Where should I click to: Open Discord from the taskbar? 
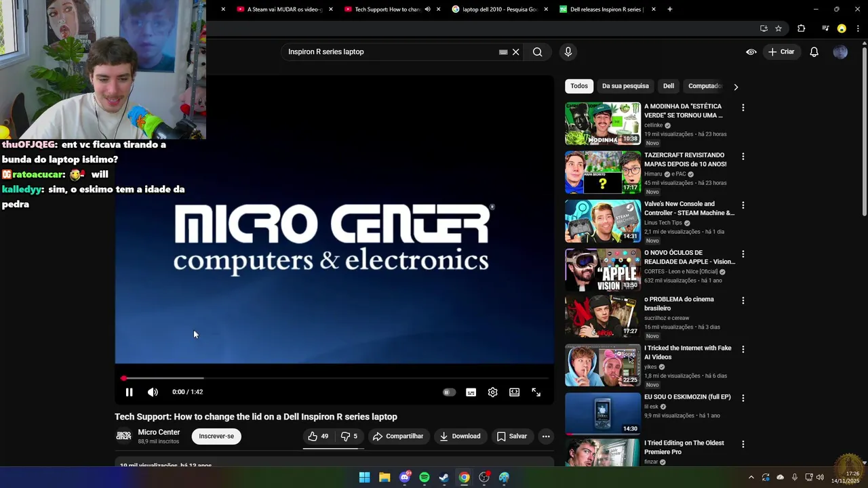coord(405,477)
